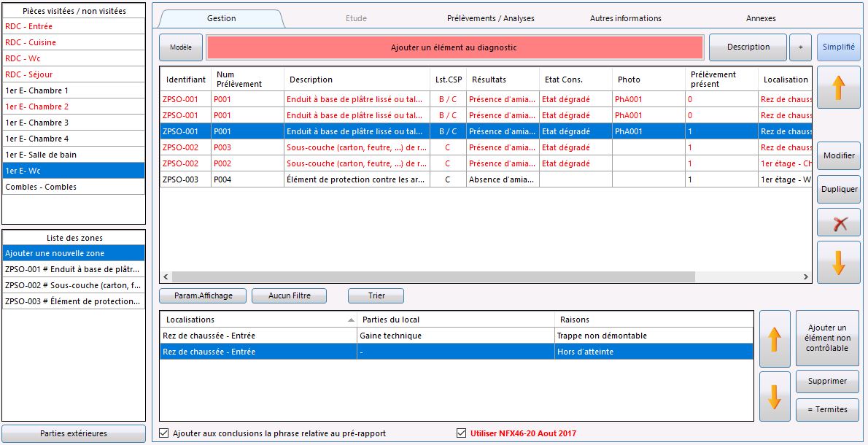Select the Gaine technique row

pyautogui.click(x=457, y=336)
